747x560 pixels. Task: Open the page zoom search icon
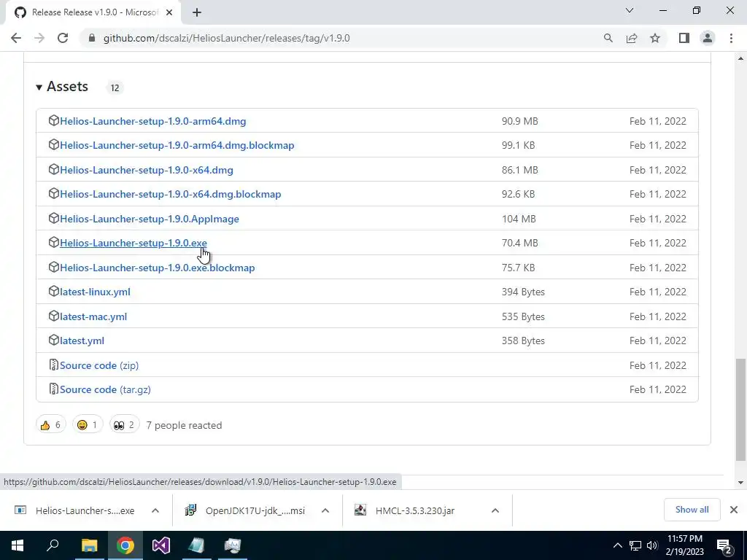click(608, 38)
